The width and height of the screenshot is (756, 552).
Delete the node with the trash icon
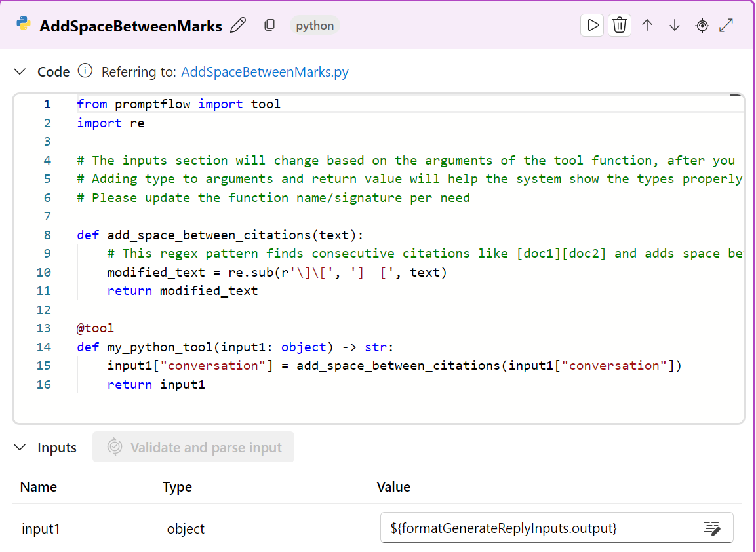[620, 25]
